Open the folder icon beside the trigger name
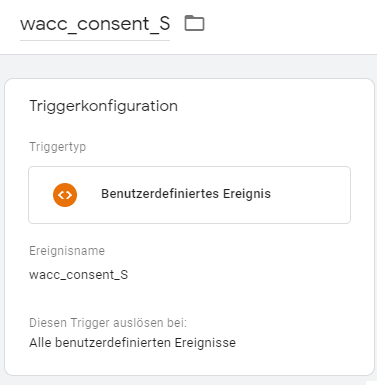381x385 pixels. (x=194, y=23)
